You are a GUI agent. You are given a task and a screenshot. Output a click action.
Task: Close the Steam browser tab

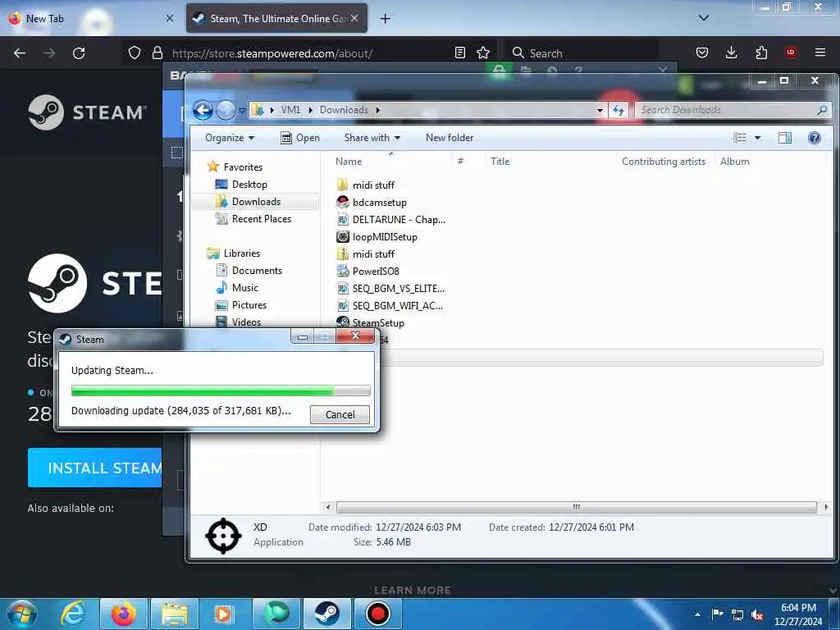tap(354, 18)
